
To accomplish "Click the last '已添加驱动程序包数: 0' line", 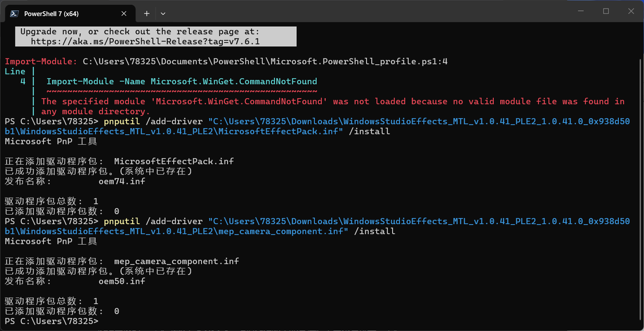I will [62, 311].
